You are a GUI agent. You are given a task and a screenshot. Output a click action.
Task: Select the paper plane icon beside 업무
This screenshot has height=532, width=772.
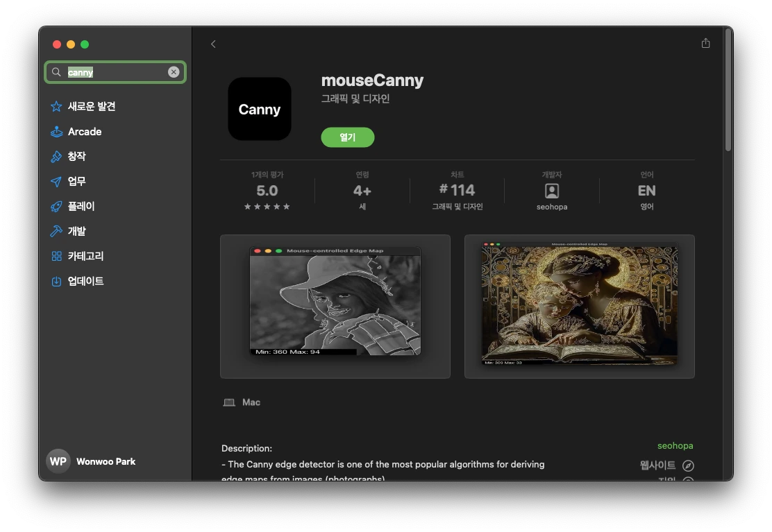tap(56, 182)
